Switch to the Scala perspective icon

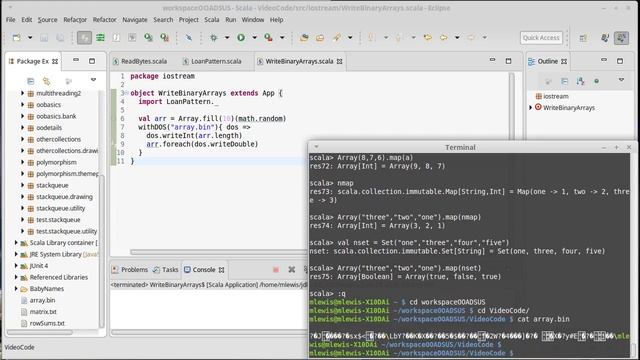pos(621,38)
